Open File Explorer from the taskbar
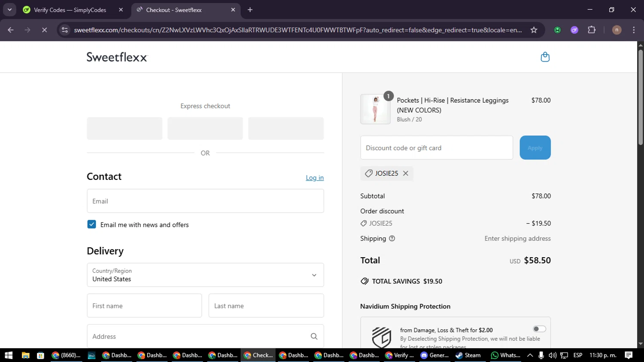 click(x=25, y=355)
